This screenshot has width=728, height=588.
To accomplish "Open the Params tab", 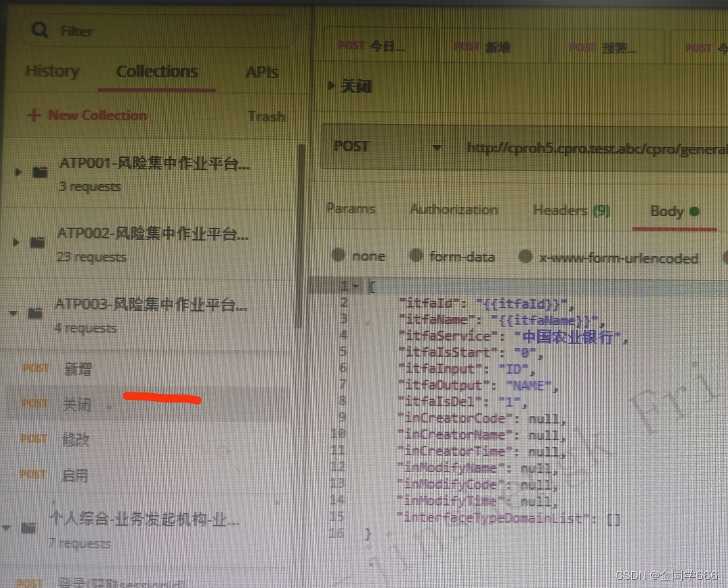I will (351, 208).
